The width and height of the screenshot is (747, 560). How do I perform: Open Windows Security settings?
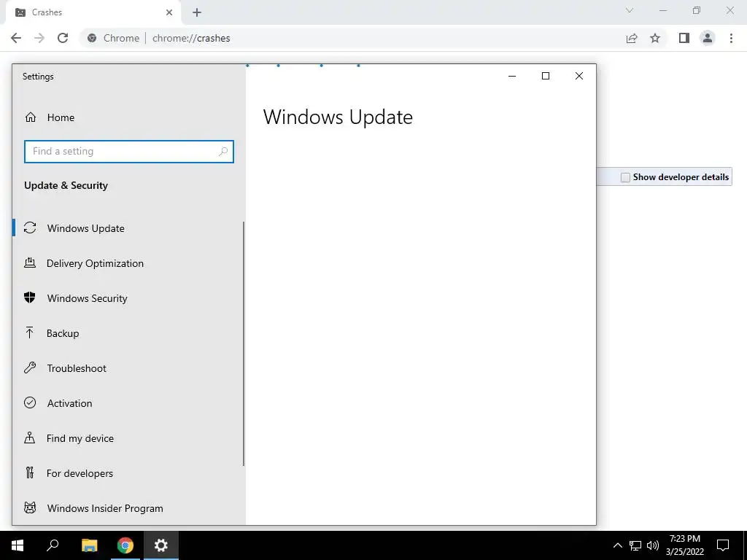coord(128,298)
